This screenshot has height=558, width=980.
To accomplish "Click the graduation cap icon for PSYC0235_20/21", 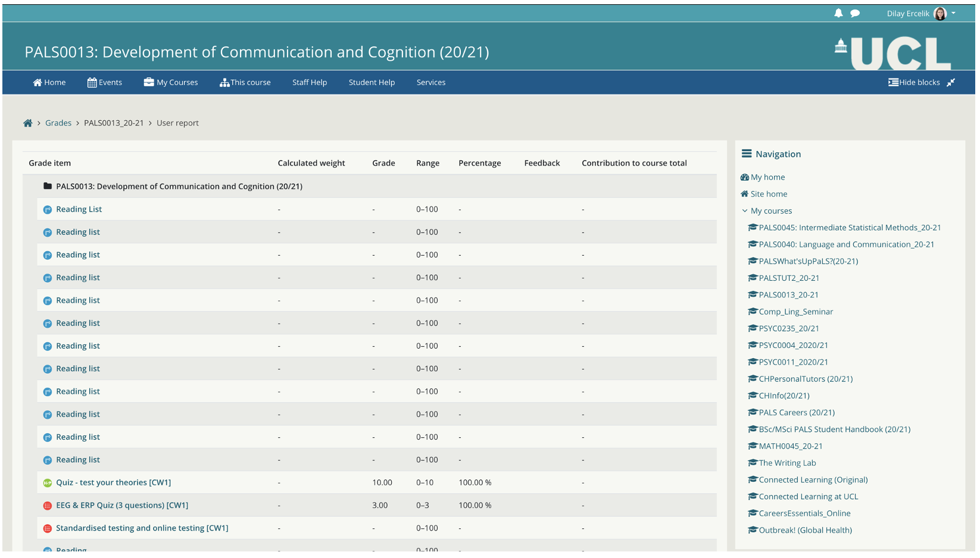I will click(x=753, y=328).
